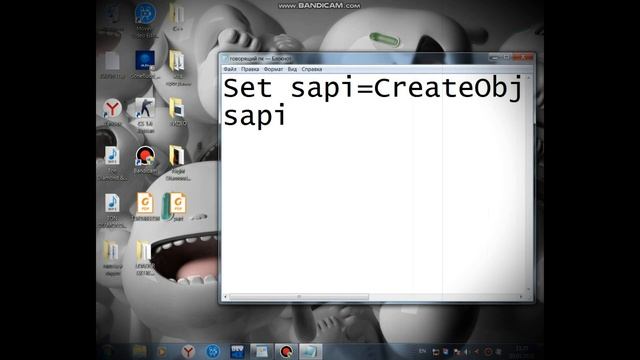Open the Справка menu in Notepad
This screenshot has width=640, height=360.
(x=312, y=69)
